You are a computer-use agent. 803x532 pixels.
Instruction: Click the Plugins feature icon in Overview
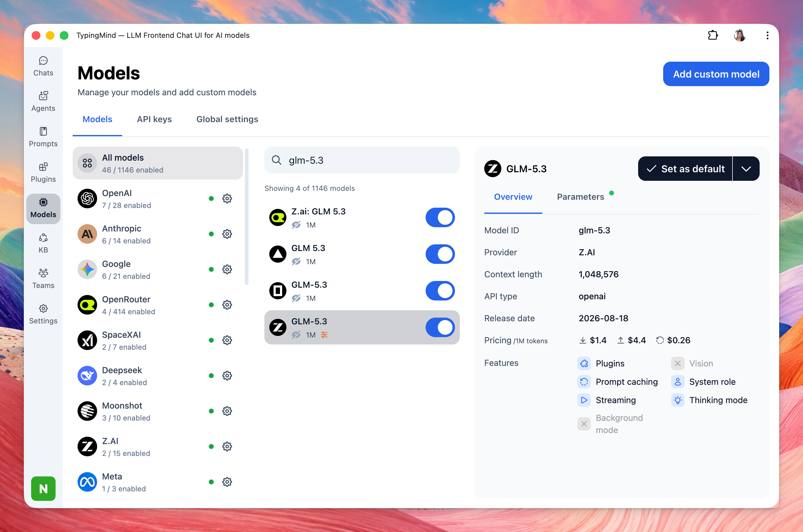584,363
